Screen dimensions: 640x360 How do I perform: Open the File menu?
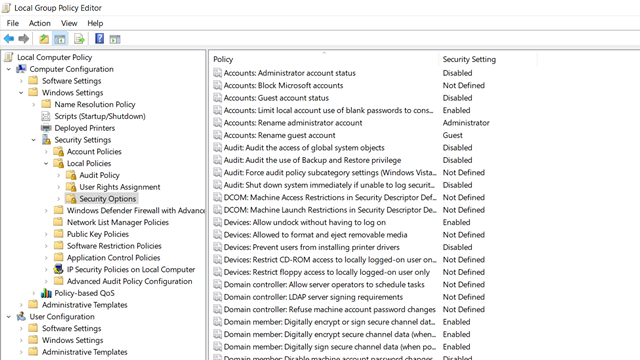pyautogui.click(x=13, y=23)
